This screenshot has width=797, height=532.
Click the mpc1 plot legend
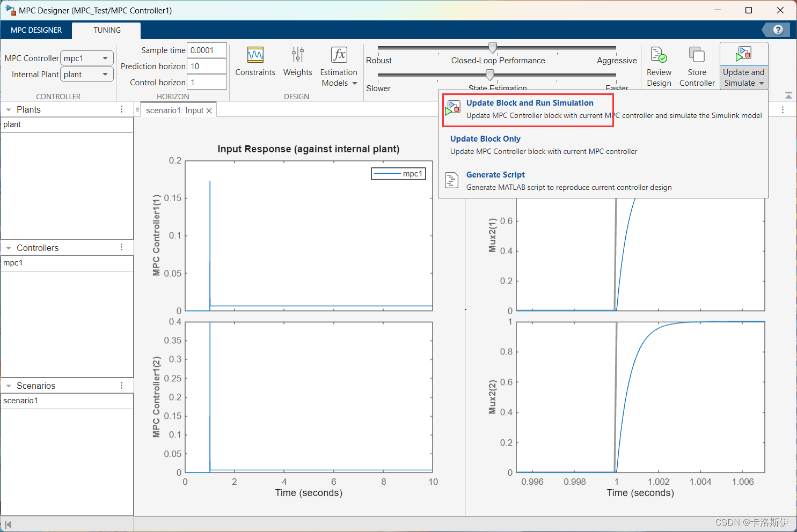[399, 174]
